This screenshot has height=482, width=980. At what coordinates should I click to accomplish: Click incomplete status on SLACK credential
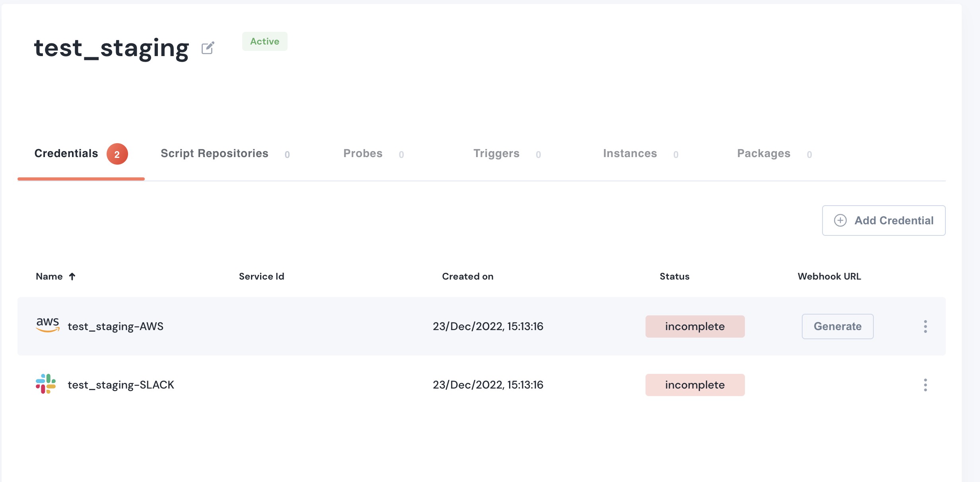pyautogui.click(x=694, y=385)
